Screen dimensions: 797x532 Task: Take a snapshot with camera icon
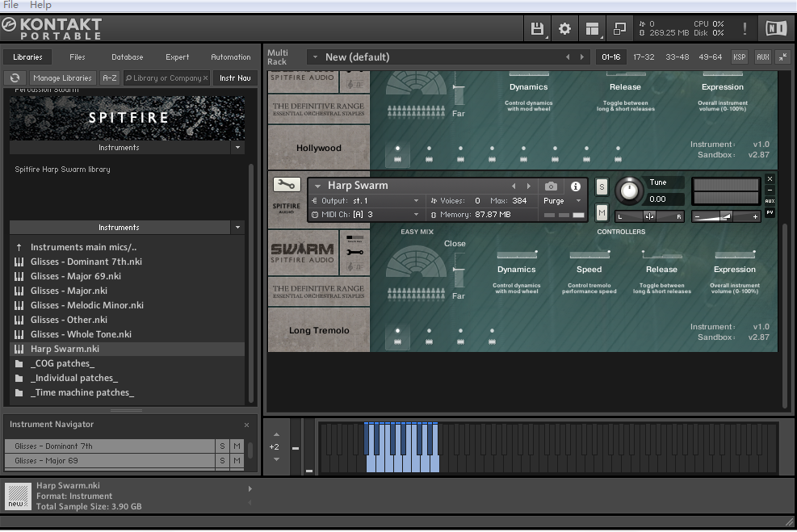[551, 186]
